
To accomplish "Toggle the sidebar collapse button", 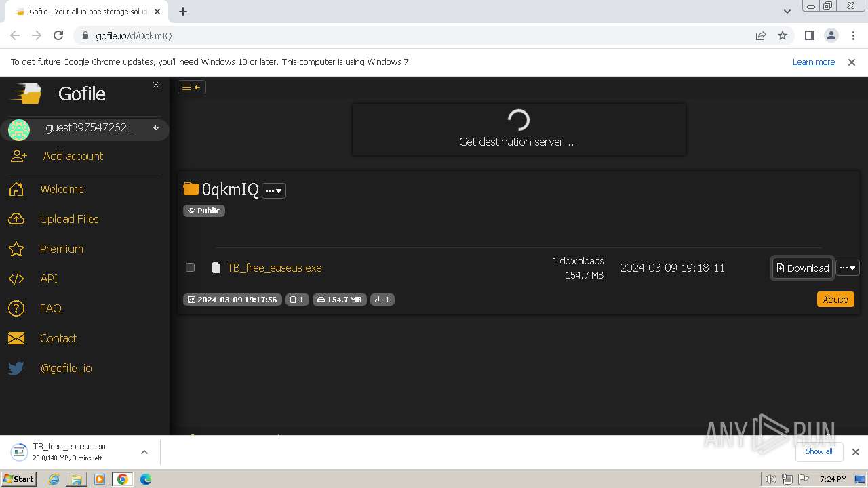I will [192, 87].
